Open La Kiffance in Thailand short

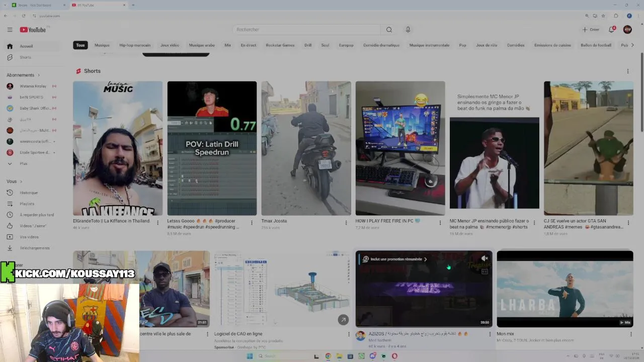[x=118, y=148]
